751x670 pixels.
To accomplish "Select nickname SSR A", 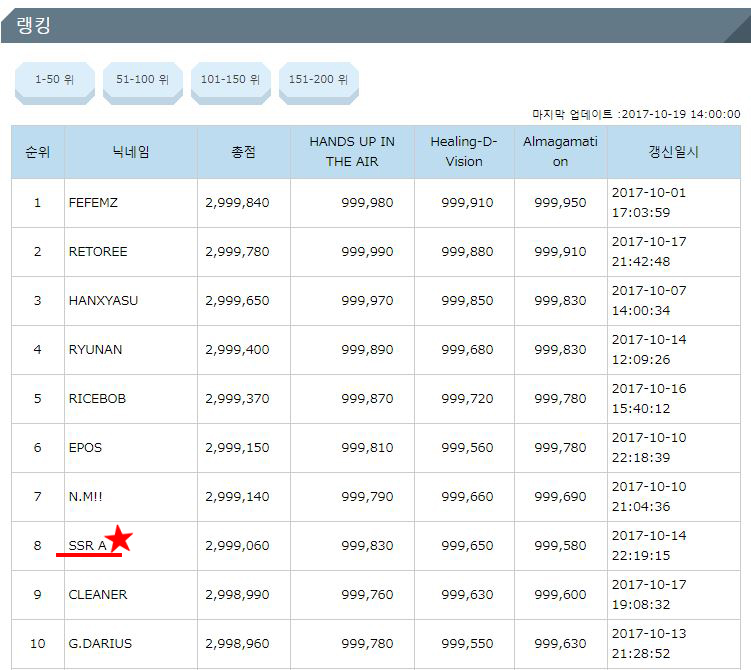I will 88,545.
